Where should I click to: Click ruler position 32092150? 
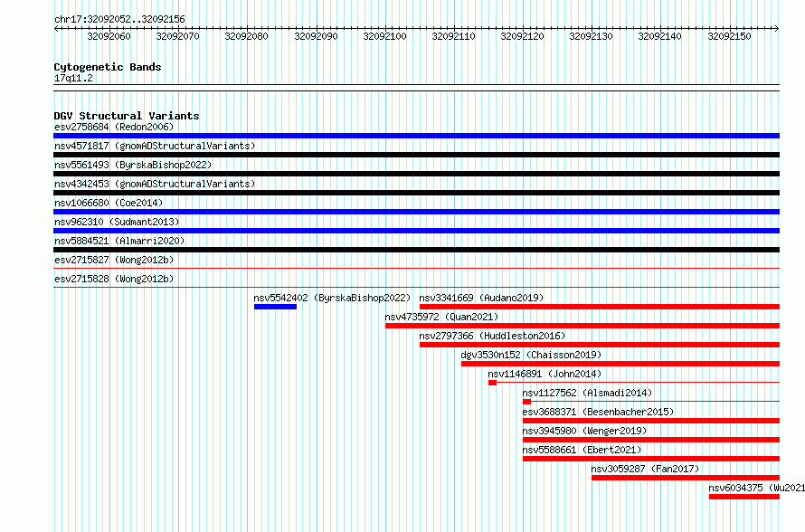729,36
